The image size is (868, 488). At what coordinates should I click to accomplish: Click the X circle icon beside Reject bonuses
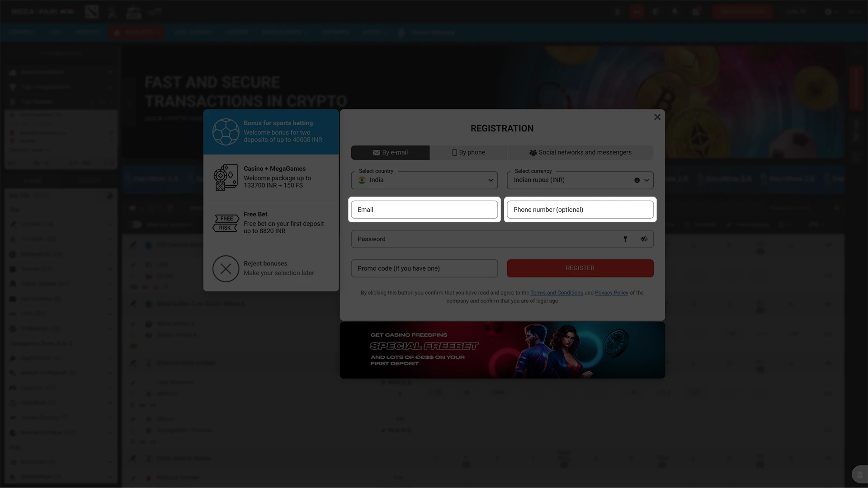(x=226, y=268)
